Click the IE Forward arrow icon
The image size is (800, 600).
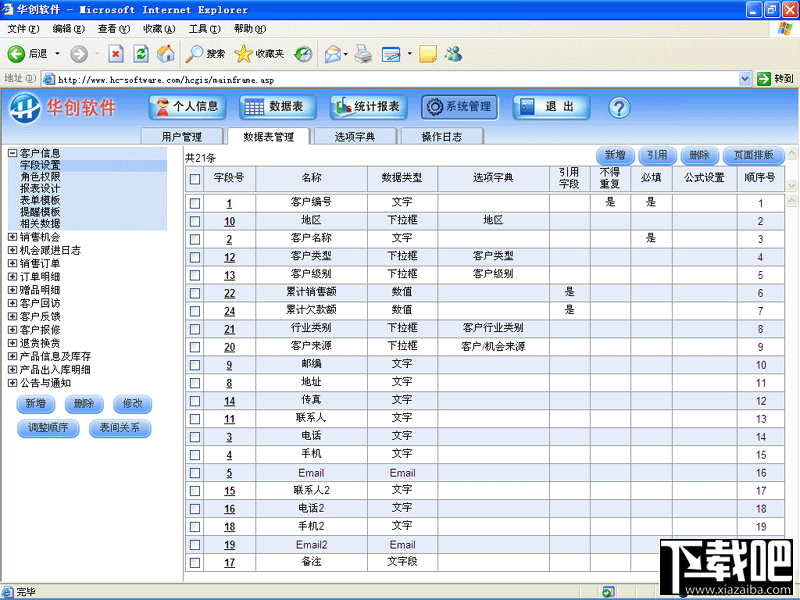pyautogui.click(x=79, y=54)
